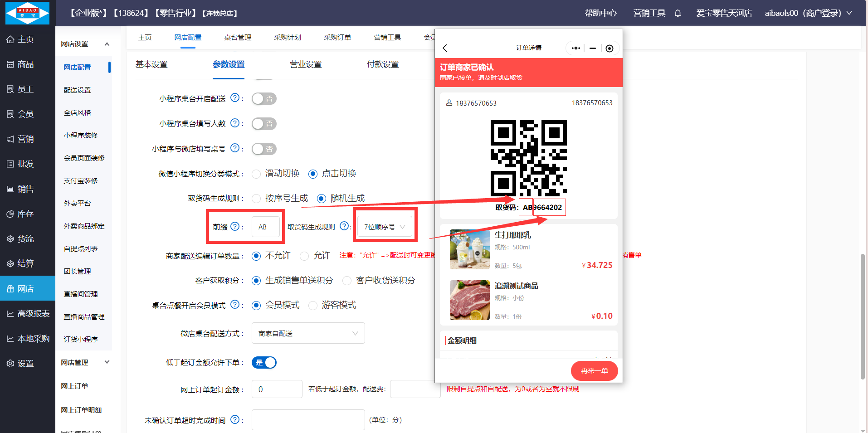Switch to 营业设置 tab
The image size is (868, 433).
[306, 64]
